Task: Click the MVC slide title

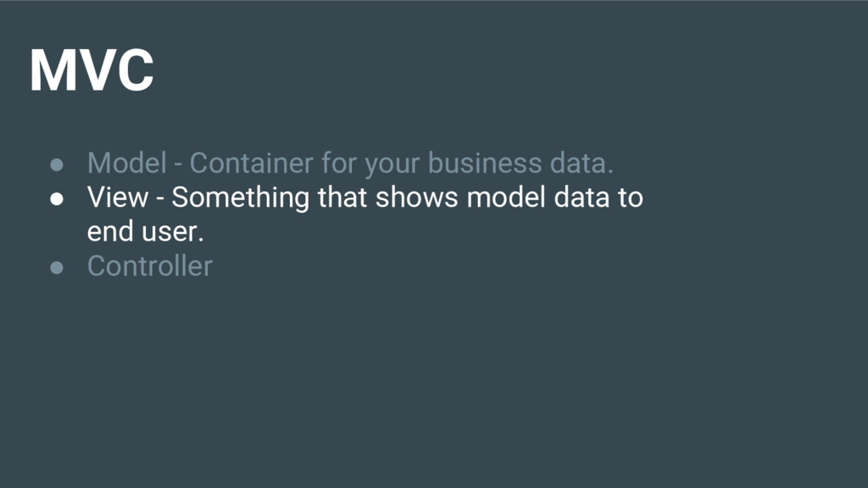Action: pos(92,70)
